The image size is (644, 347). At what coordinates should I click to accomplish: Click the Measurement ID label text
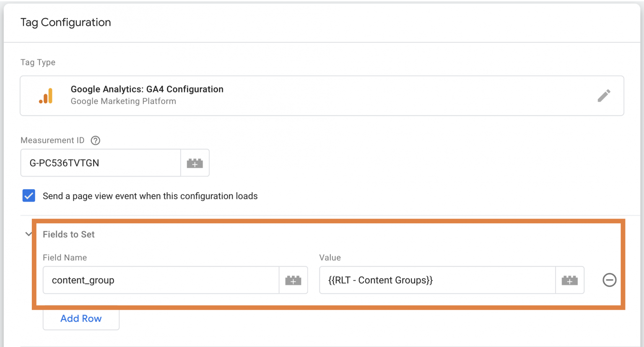click(52, 141)
